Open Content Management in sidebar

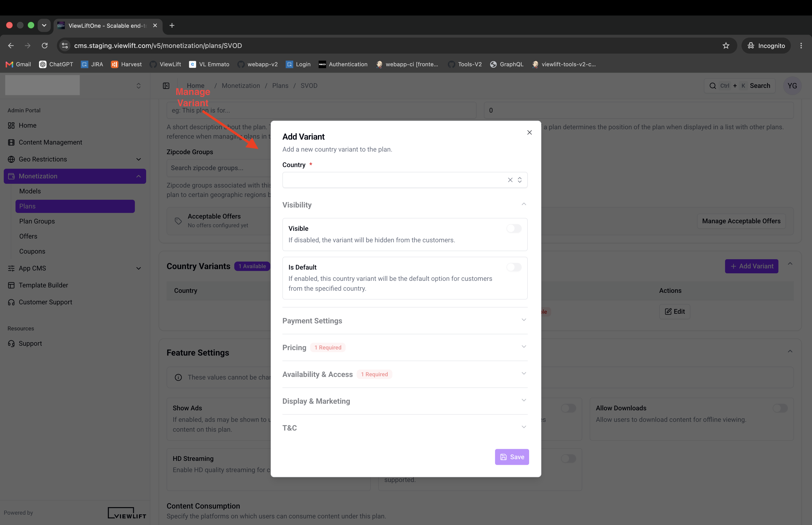[x=75, y=142]
